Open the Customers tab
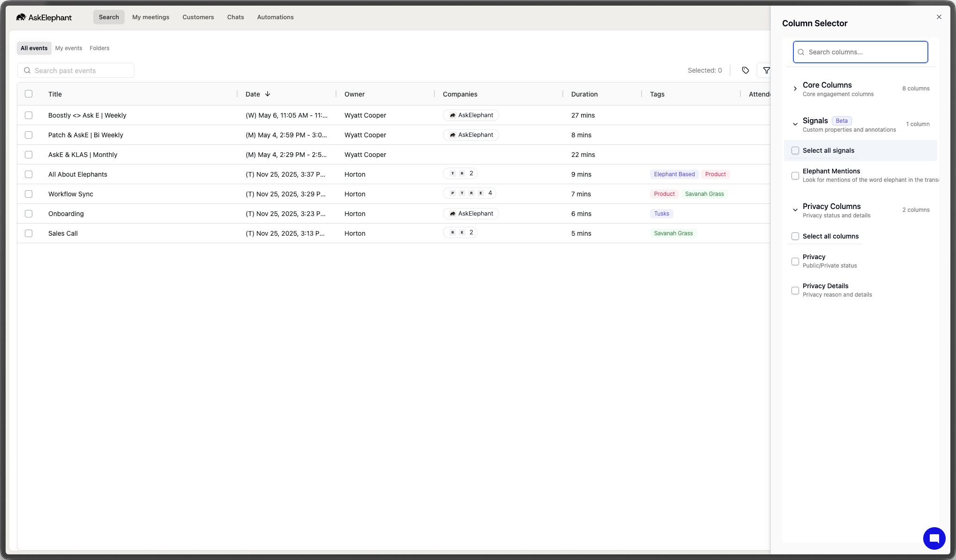The height and width of the screenshot is (560, 956). (x=198, y=17)
